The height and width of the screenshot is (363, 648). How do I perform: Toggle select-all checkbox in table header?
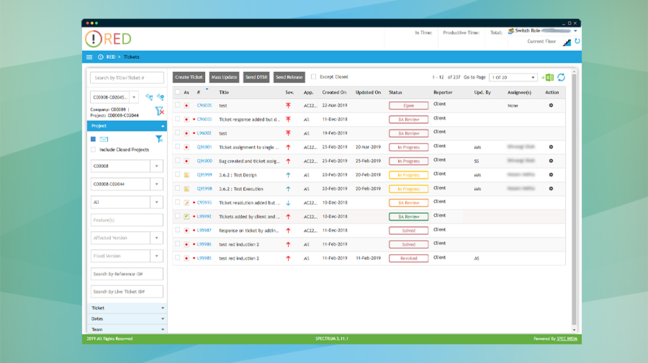point(178,92)
